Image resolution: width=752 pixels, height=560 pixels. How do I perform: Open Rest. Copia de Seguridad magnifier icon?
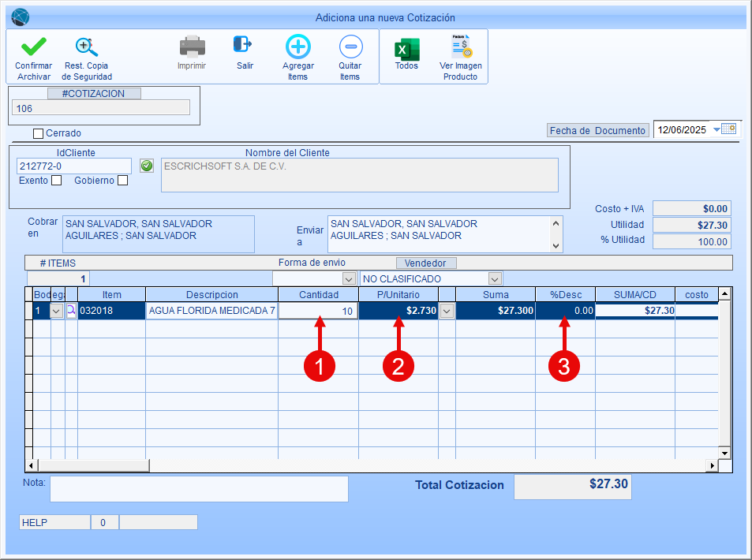[87, 47]
